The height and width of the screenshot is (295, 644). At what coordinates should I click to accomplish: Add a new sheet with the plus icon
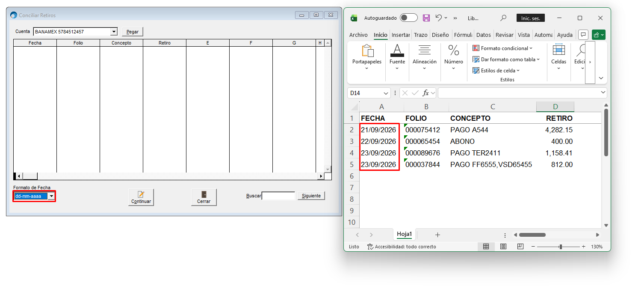coord(437,235)
